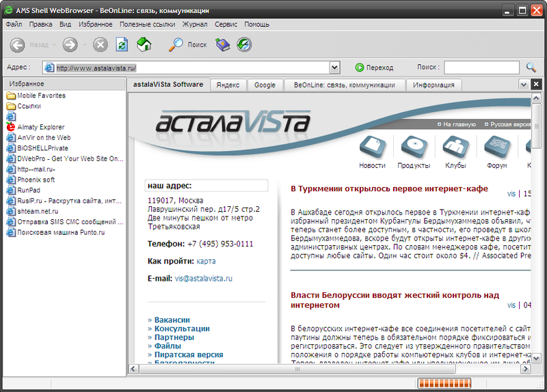
Task: Refresh the page with the reload icon
Action: 122,45
